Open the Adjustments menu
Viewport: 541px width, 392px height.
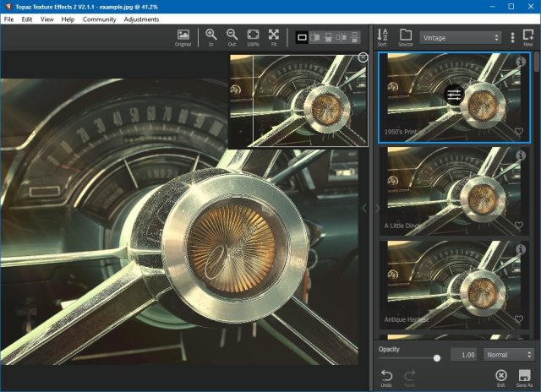pos(141,19)
